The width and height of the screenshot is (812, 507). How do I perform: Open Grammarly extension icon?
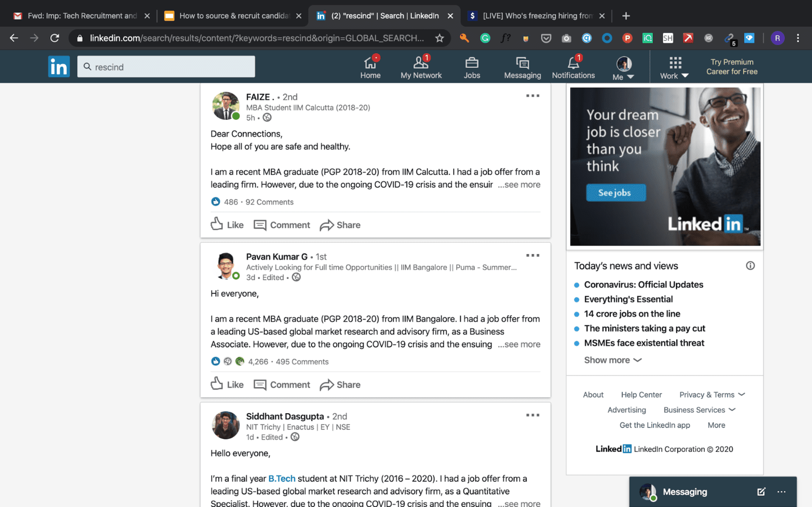click(x=485, y=38)
